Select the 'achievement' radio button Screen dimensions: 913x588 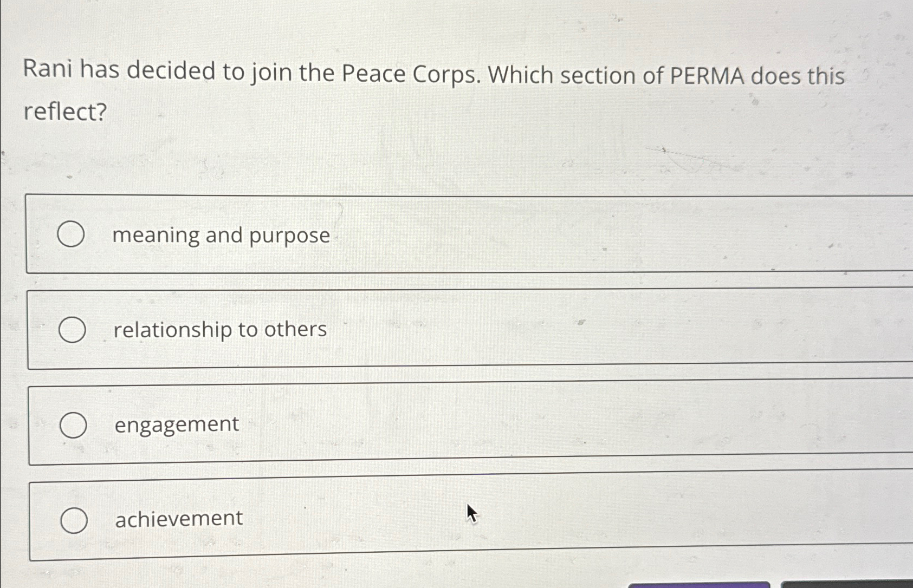click(x=74, y=520)
